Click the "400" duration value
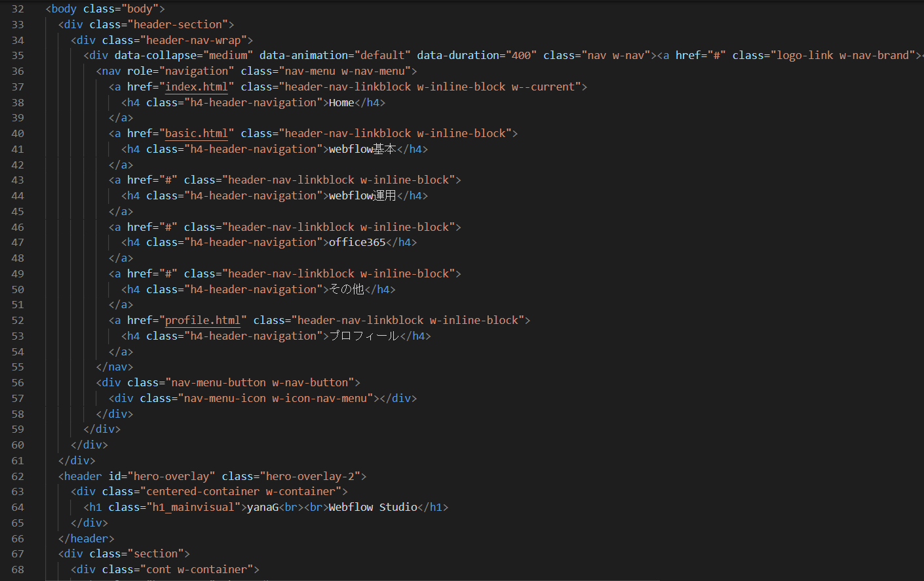The image size is (924, 581). (x=521, y=55)
